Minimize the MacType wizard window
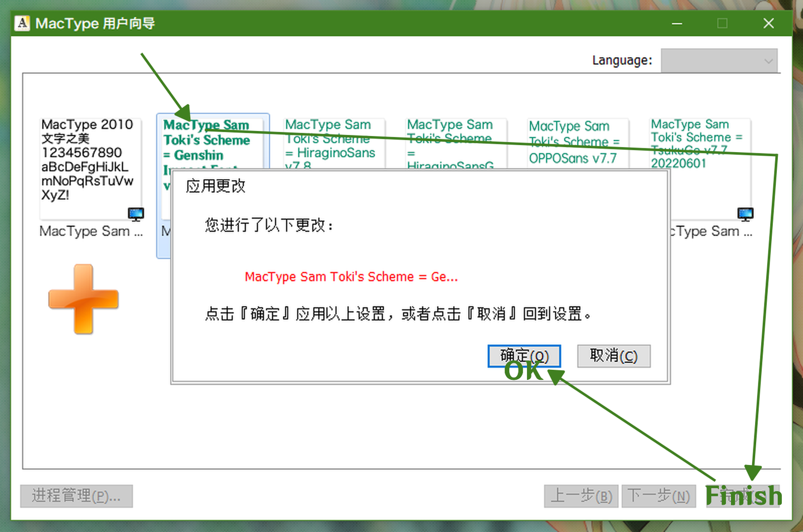The image size is (803, 532). point(676,23)
